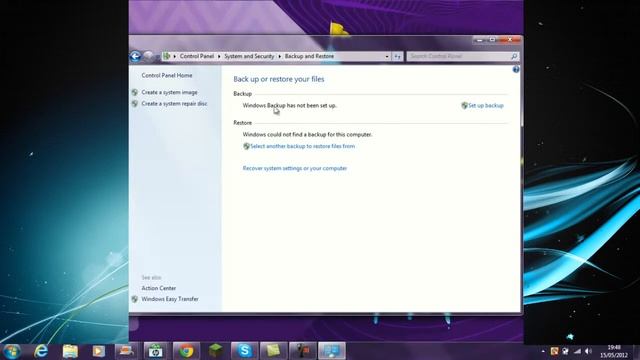640x360 pixels.
Task: Open address bar history dropdown
Action: (387, 56)
